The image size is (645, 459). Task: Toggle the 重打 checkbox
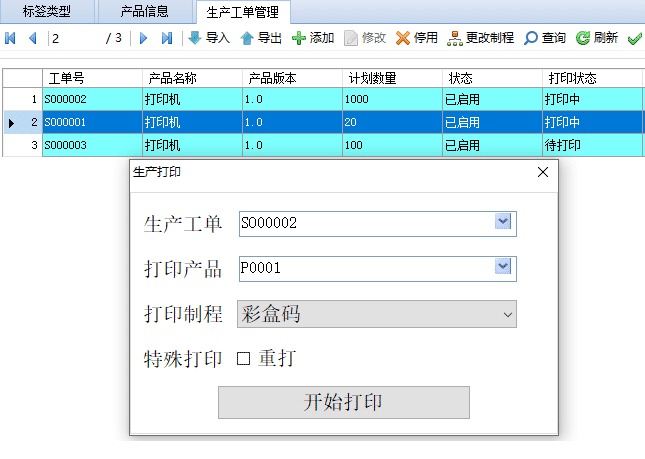pyautogui.click(x=244, y=359)
